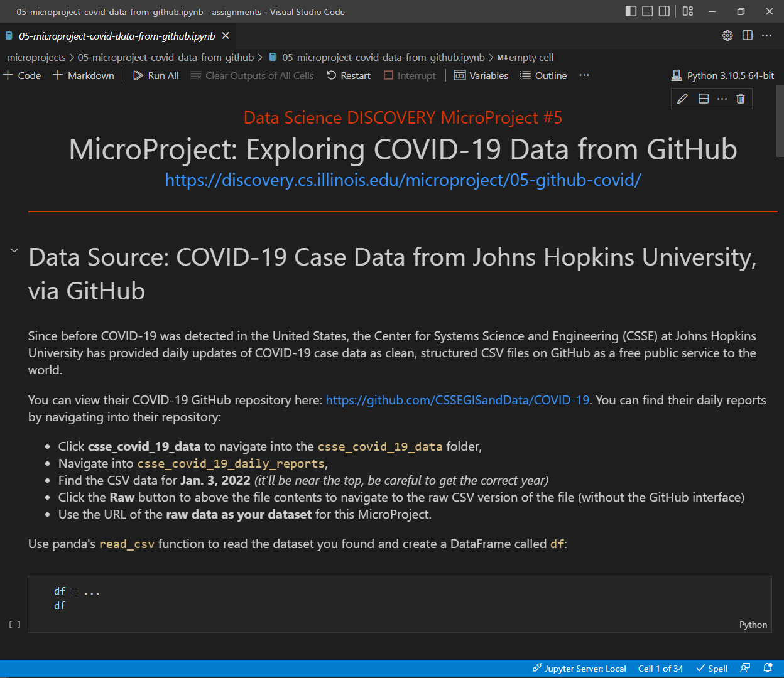Select the notebook file tab
The height and width of the screenshot is (678, 784).
(116, 36)
